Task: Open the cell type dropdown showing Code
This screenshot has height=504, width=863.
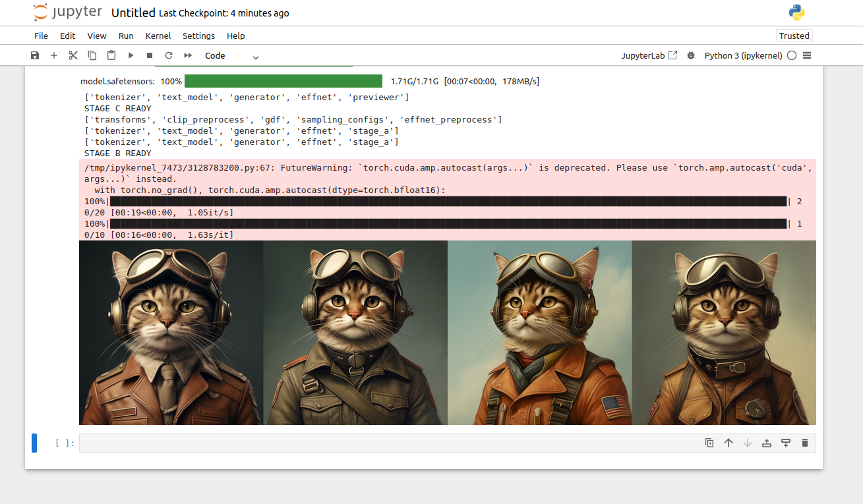Action: (x=231, y=56)
